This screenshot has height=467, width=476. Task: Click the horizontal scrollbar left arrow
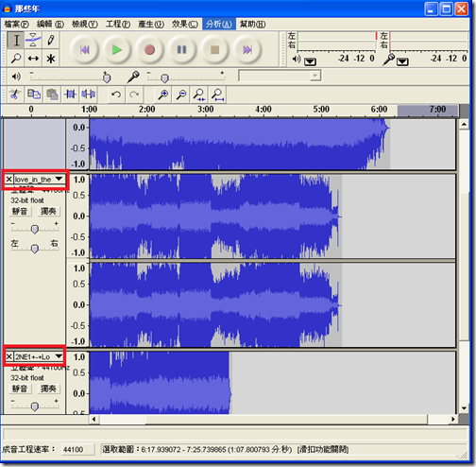point(93,420)
